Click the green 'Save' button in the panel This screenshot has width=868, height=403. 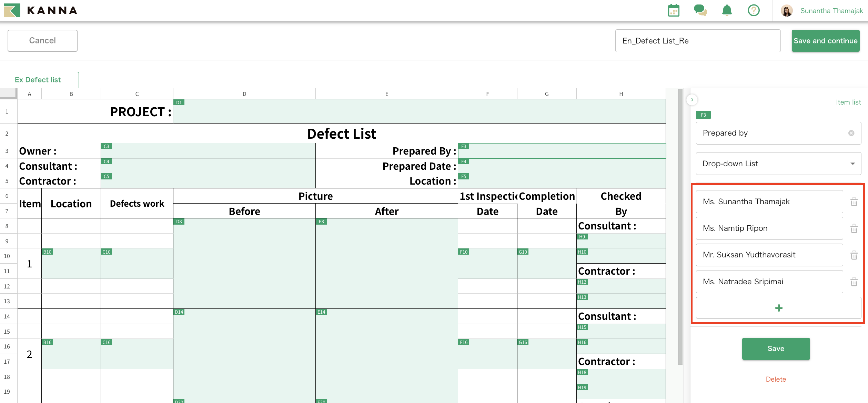[776, 348]
